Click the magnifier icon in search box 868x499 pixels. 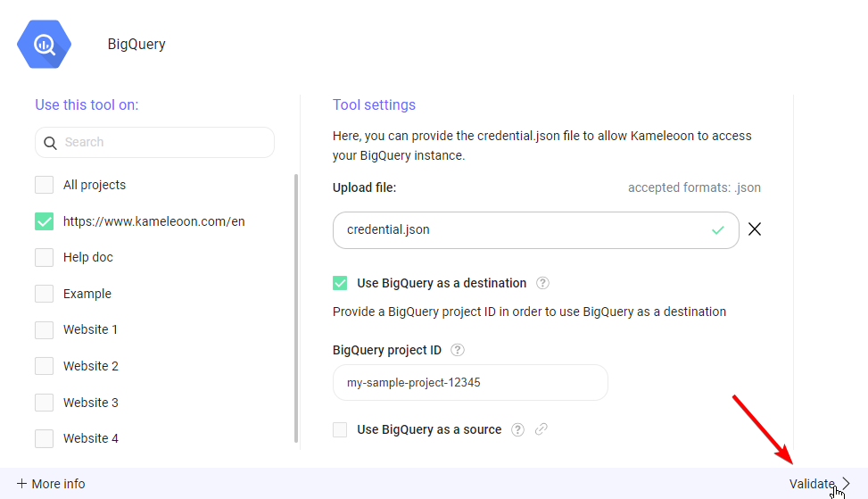coord(51,143)
